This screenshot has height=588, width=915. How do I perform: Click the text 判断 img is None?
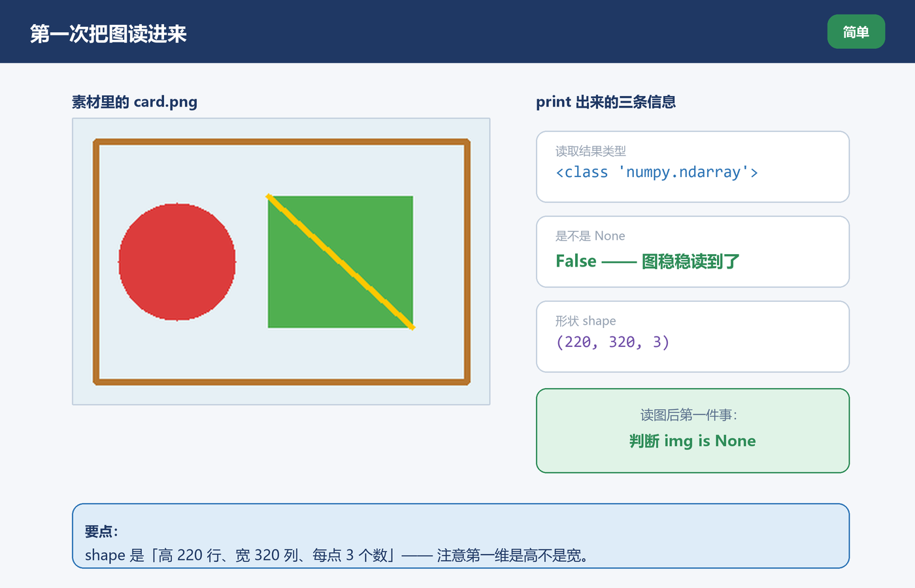click(693, 441)
